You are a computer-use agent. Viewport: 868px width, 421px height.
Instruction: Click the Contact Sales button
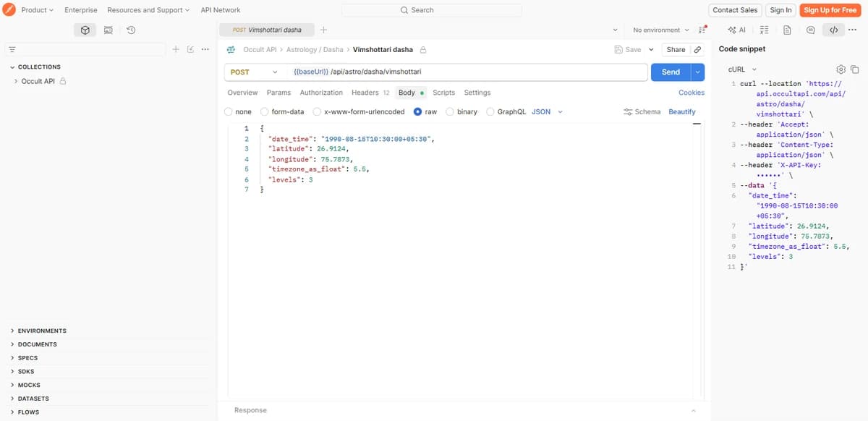735,10
